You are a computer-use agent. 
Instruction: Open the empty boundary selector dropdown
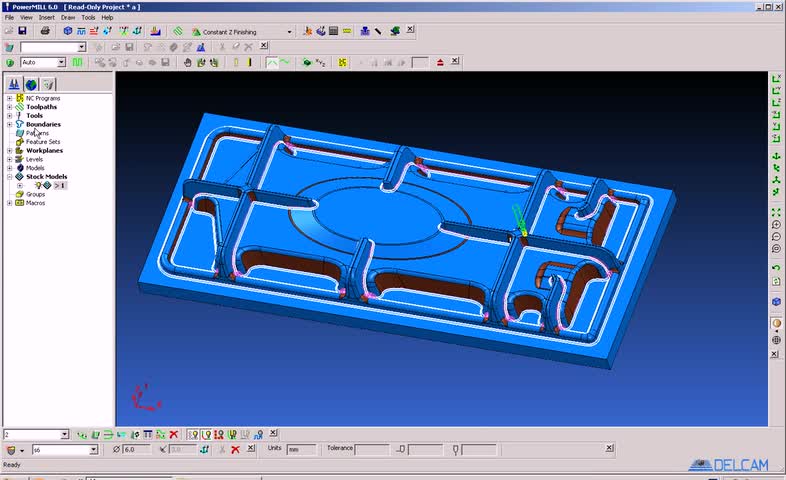coord(82,47)
